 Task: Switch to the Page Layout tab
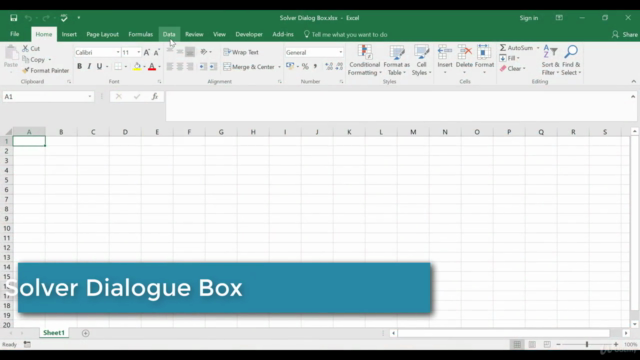pos(102,34)
